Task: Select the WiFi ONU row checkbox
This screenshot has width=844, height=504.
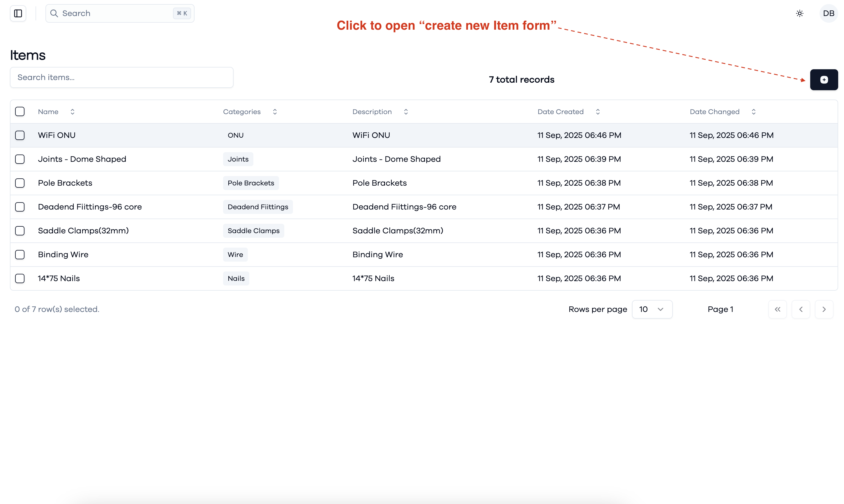Action: 20,135
